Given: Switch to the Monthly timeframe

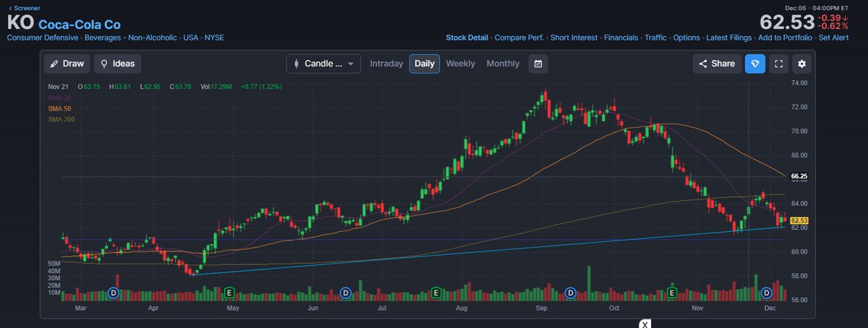Looking at the screenshot, I should pyautogui.click(x=503, y=64).
